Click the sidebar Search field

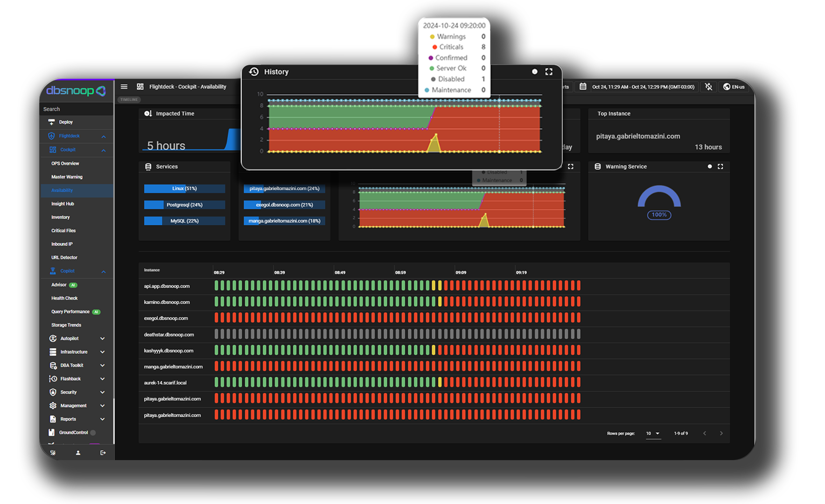(77, 109)
